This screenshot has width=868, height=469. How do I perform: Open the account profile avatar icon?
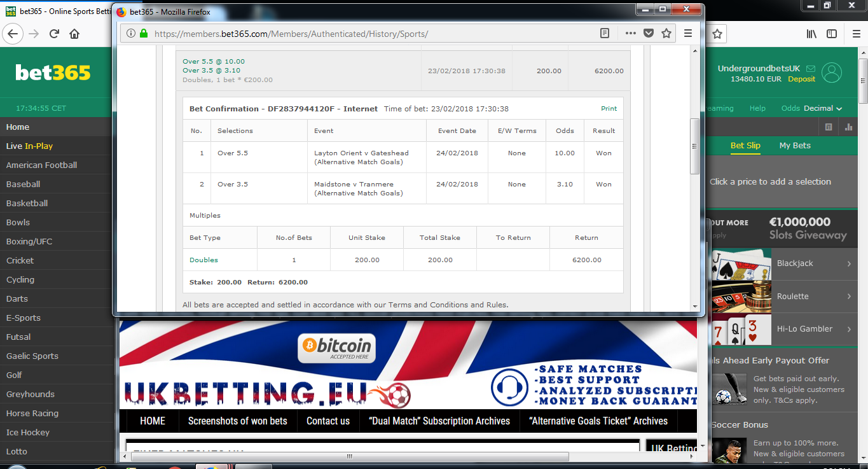click(x=831, y=73)
